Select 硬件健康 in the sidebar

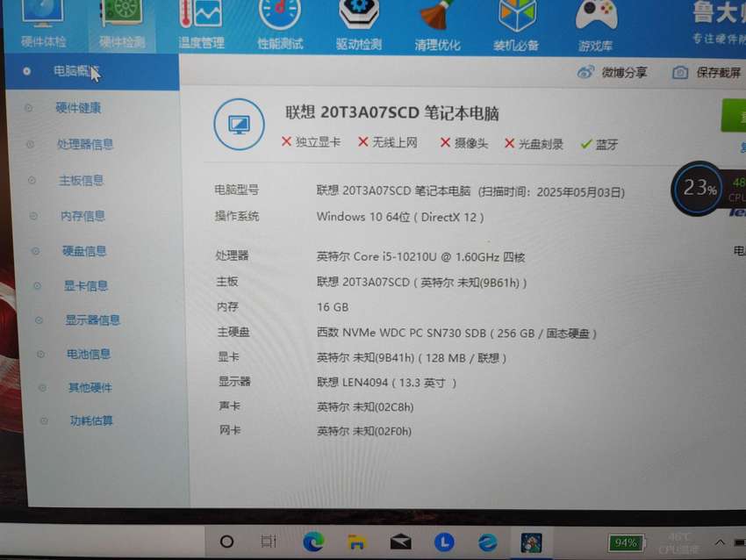pos(78,108)
